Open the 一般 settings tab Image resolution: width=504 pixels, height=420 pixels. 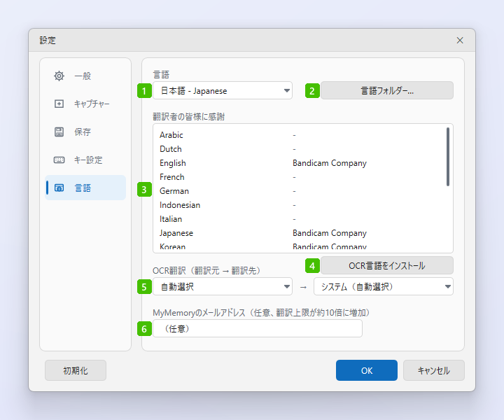[x=85, y=76]
